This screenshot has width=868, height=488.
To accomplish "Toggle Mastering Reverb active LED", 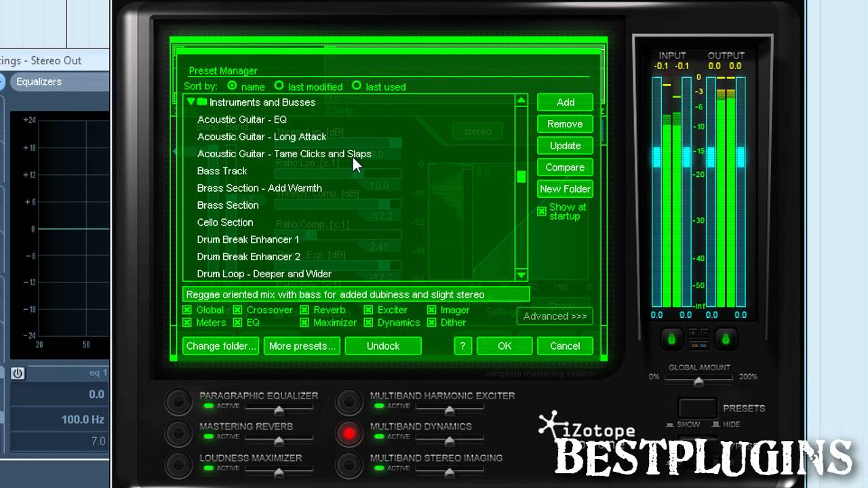I will (x=208, y=436).
